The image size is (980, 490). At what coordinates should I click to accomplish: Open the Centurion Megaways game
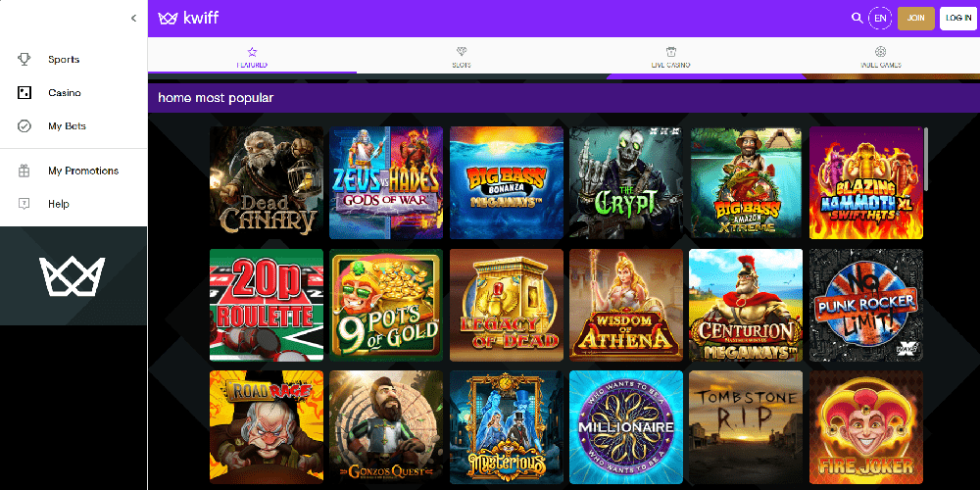tap(746, 305)
